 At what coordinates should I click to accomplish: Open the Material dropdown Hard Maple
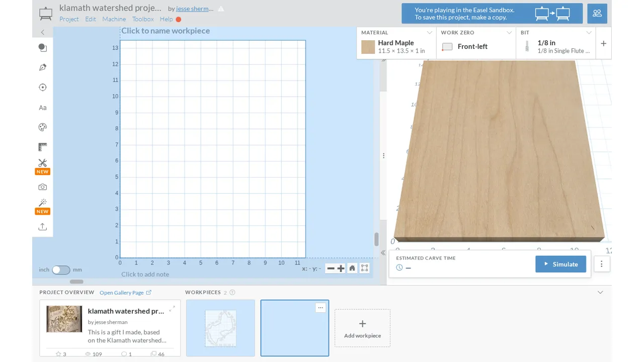396,43
